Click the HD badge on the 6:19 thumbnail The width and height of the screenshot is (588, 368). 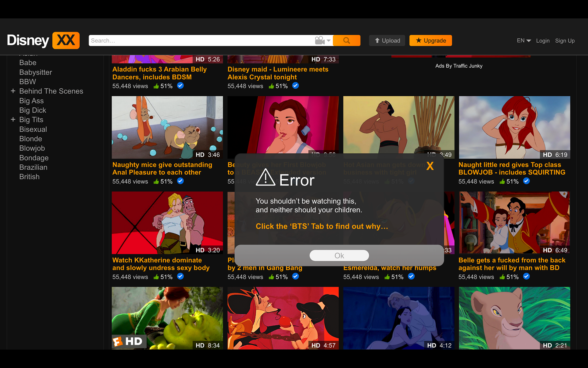pyautogui.click(x=547, y=155)
